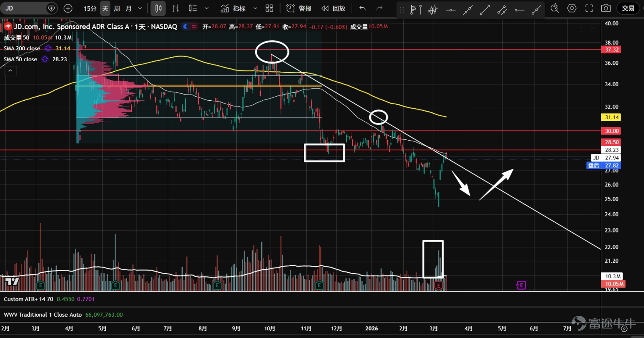Click the JD 27.94 last price label
Screen dimensions: 644x338
[606, 158]
